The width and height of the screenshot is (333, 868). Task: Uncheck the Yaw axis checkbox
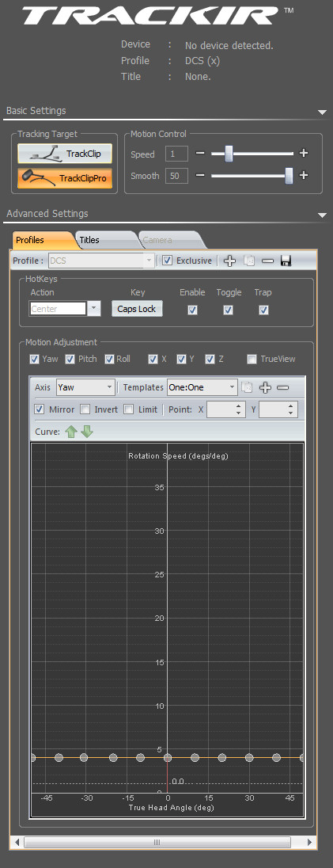(x=34, y=360)
